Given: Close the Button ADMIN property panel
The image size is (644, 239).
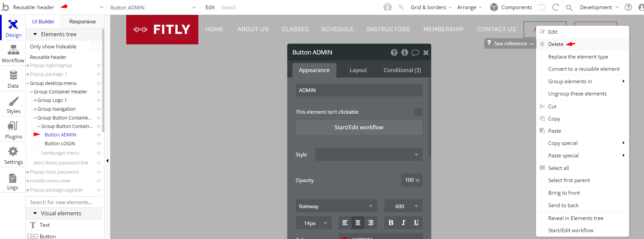Looking at the screenshot, I should tap(426, 52).
